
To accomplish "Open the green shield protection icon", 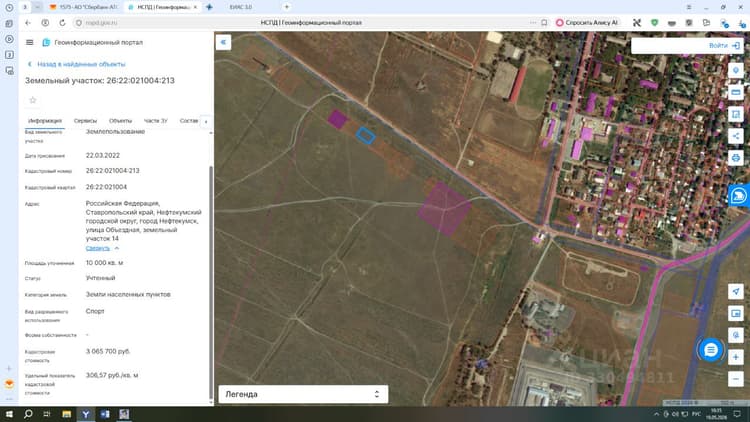I will [654, 22].
